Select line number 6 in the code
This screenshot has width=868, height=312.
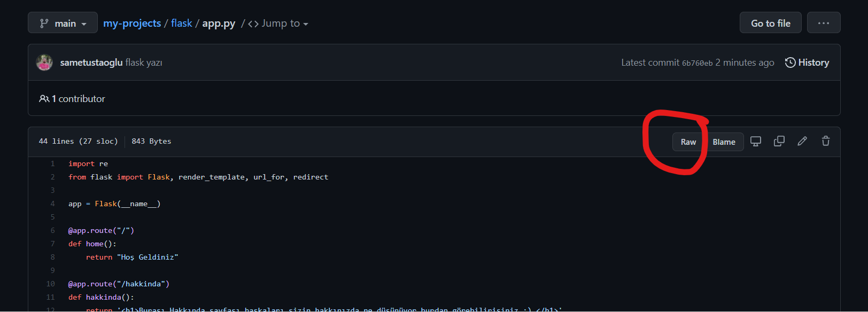click(x=53, y=231)
